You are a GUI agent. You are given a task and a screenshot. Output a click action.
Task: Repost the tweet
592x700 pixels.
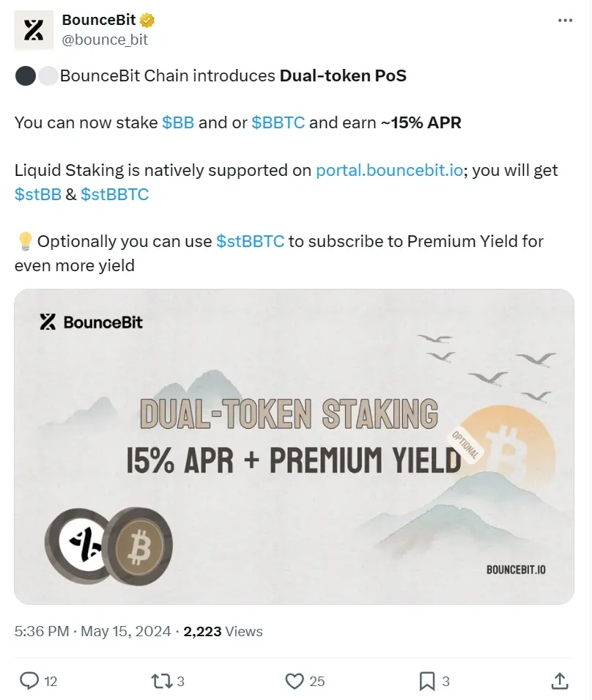163,681
